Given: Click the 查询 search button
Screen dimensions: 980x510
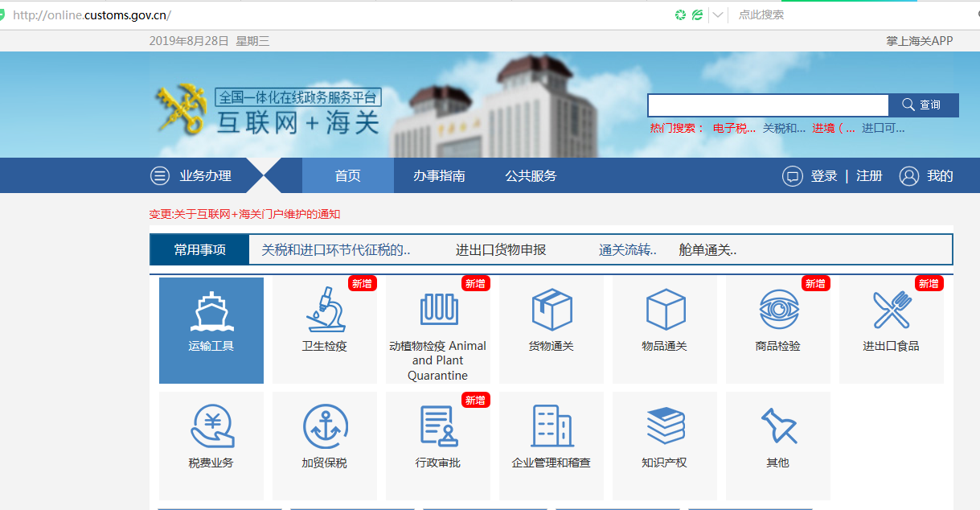Looking at the screenshot, I should tap(923, 105).
